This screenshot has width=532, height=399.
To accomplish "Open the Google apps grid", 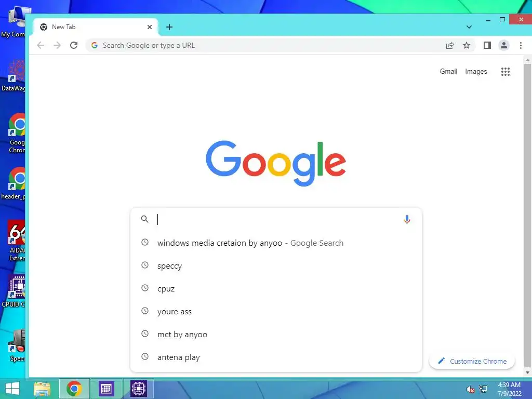I will point(505,72).
